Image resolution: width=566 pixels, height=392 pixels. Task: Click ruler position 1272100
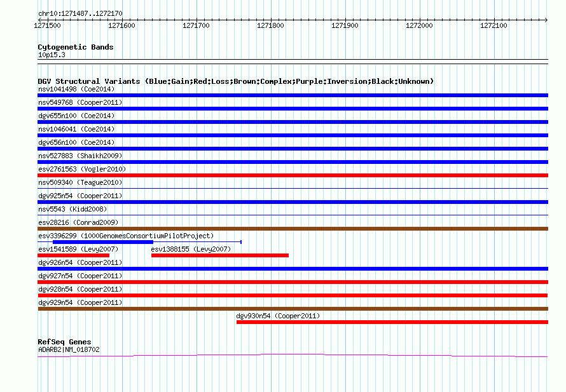point(494,25)
